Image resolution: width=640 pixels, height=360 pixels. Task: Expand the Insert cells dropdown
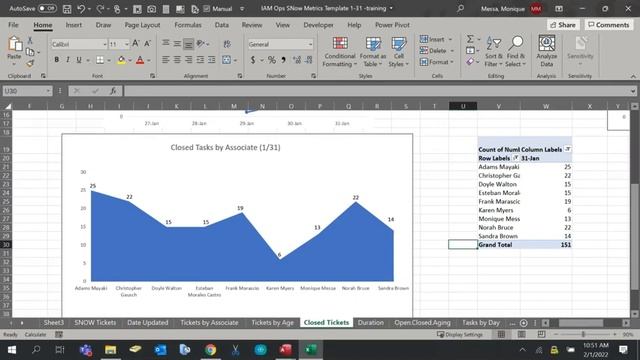pos(451,40)
